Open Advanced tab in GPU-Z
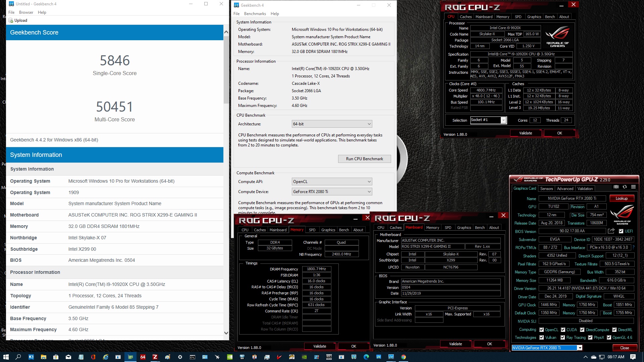The height and width of the screenshot is (362, 644). coord(565,189)
